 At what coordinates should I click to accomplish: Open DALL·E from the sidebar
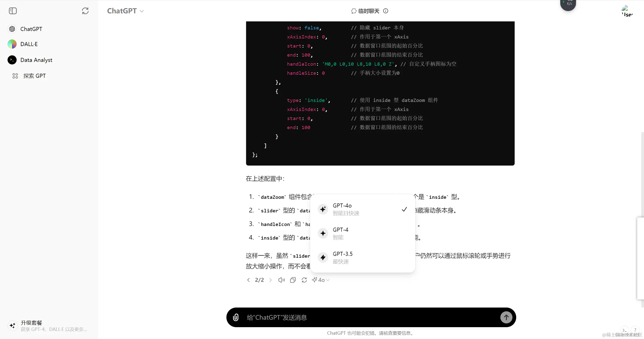pyautogui.click(x=29, y=44)
